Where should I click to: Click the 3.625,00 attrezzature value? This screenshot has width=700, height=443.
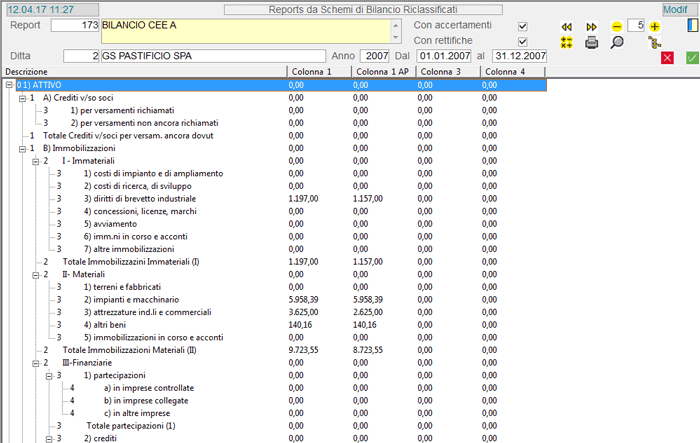coord(304,312)
